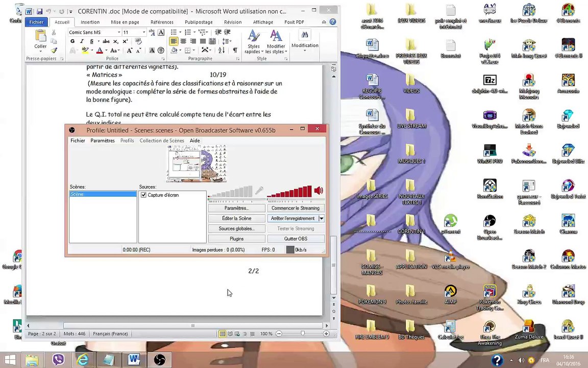Uncheck Capture d'écran source checkbox
The image size is (588, 368).
(143, 195)
